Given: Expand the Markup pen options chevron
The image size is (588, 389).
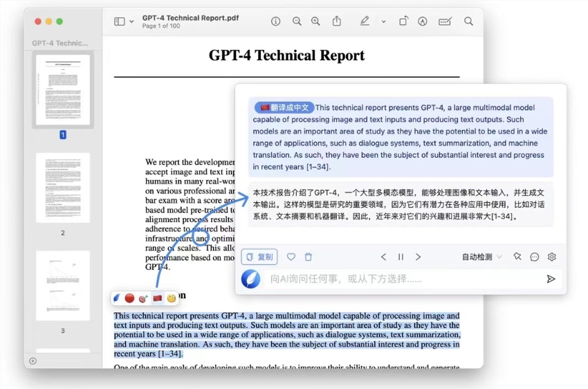Looking at the screenshot, I should (x=384, y=21).
